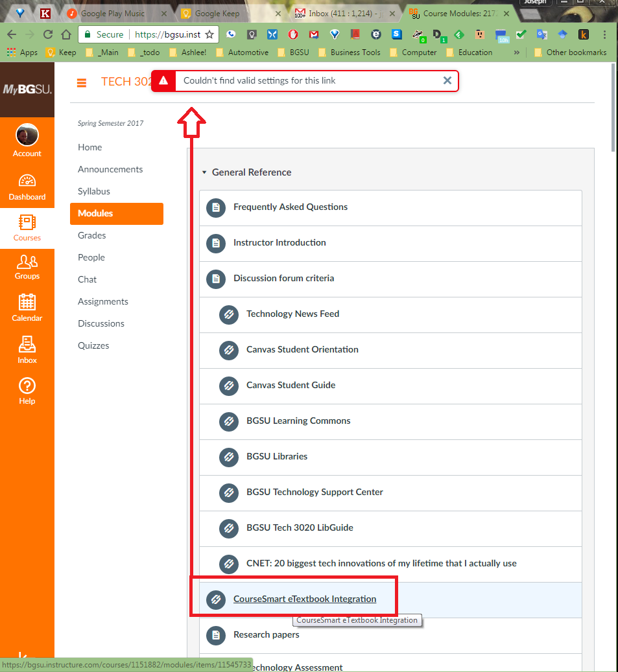Open the Chrome three-dot menu
This screenshot has width=618, height=672.
tap(604, 34)
